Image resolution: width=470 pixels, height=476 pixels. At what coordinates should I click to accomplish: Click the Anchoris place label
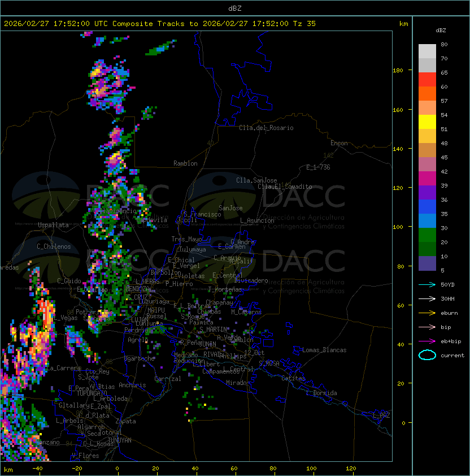(x=132, y=385)
